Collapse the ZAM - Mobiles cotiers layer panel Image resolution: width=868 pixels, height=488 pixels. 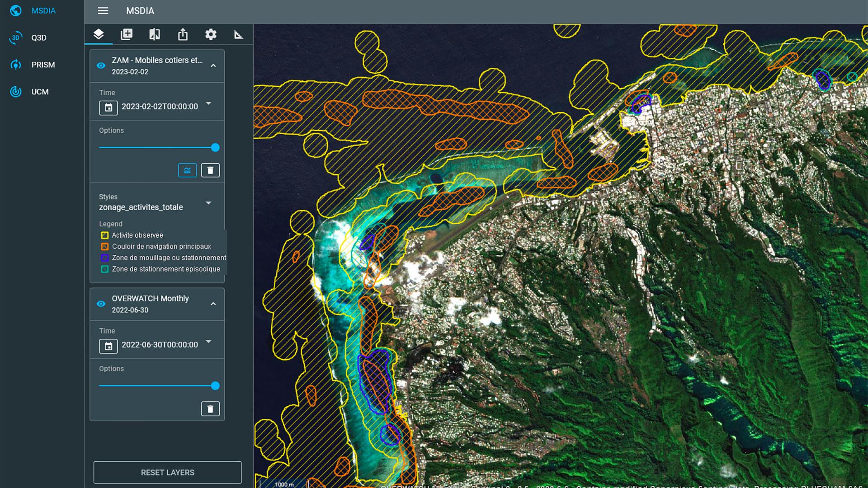(213, 66)
